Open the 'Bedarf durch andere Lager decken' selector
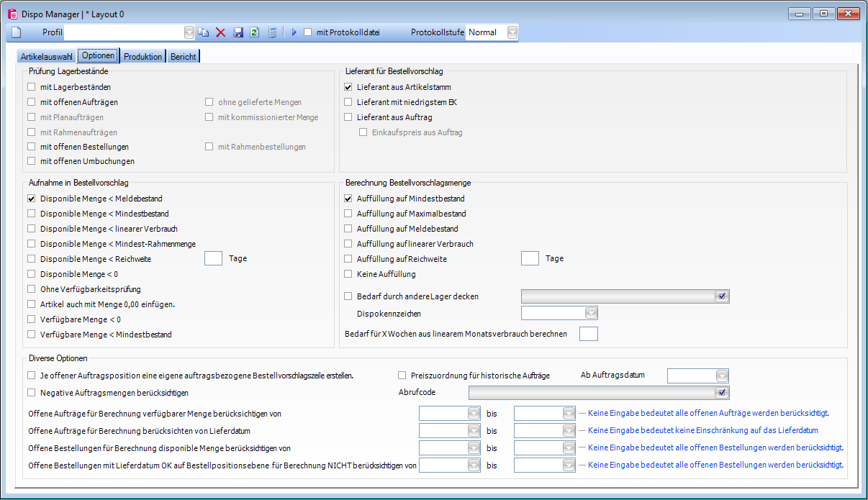 pyautogui.click(x=723, y=296)
